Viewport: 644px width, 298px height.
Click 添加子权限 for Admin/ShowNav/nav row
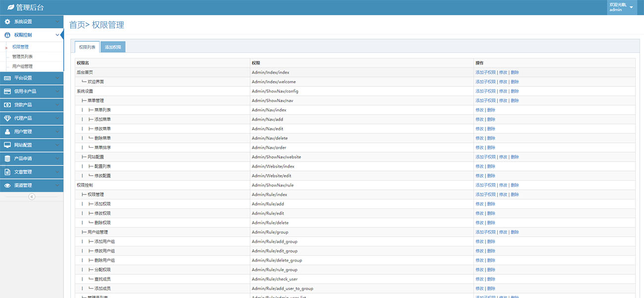(485, 101)
